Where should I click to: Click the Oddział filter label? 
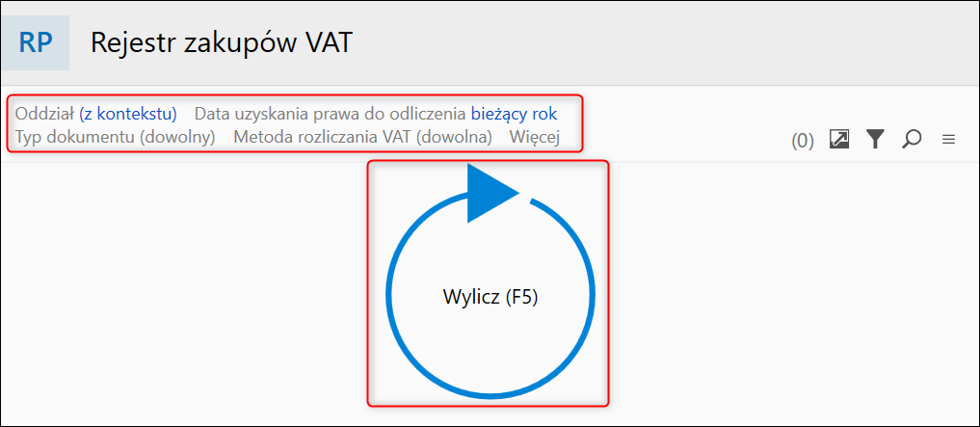[44, 113]
